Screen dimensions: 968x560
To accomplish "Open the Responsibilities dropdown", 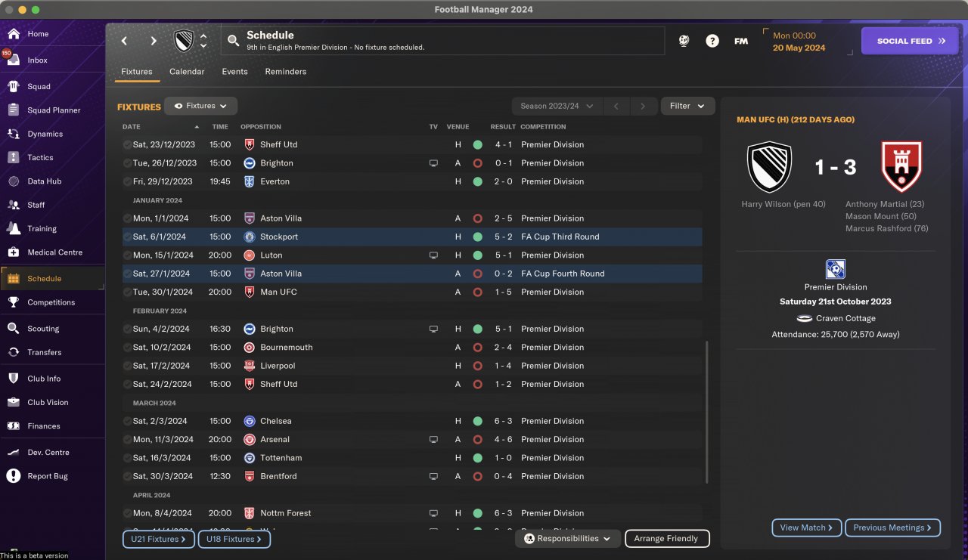I will [568, 539].
